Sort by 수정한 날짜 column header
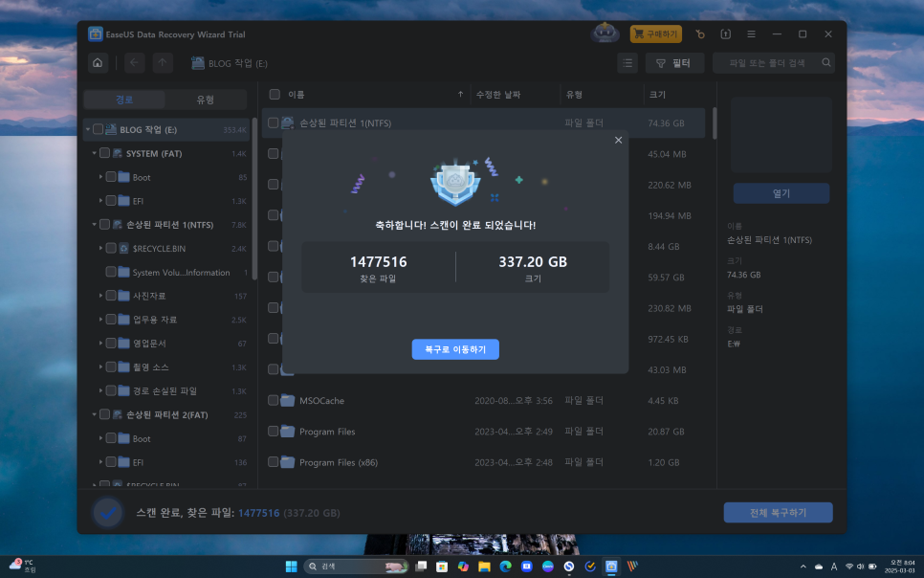This screenshot has width=924, height=578. point(498,95)
